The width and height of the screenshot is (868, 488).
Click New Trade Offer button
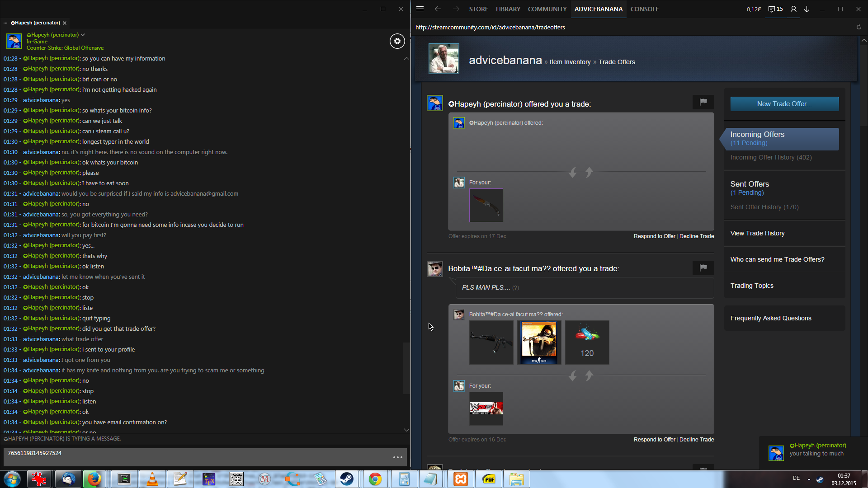pos(784,104)
